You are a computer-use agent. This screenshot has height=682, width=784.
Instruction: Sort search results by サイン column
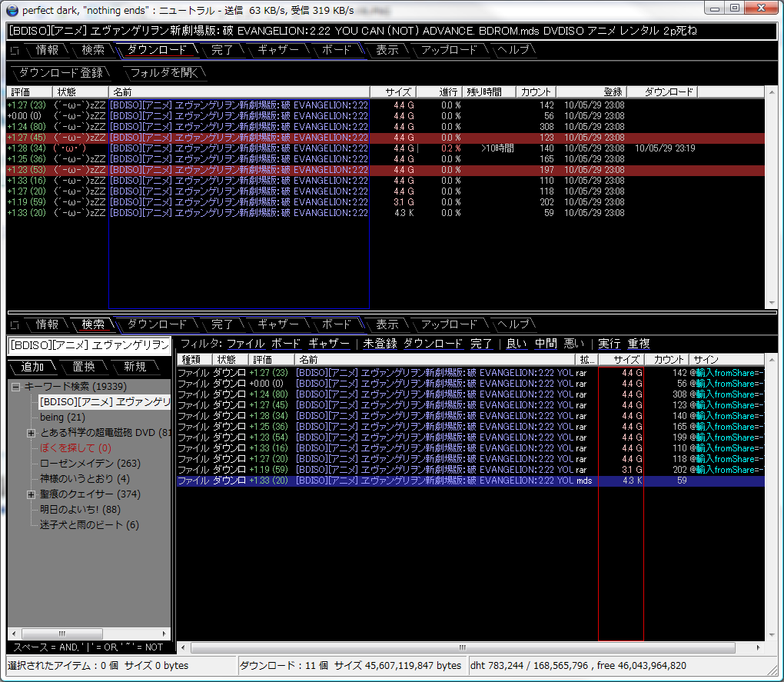coord(726,360)
